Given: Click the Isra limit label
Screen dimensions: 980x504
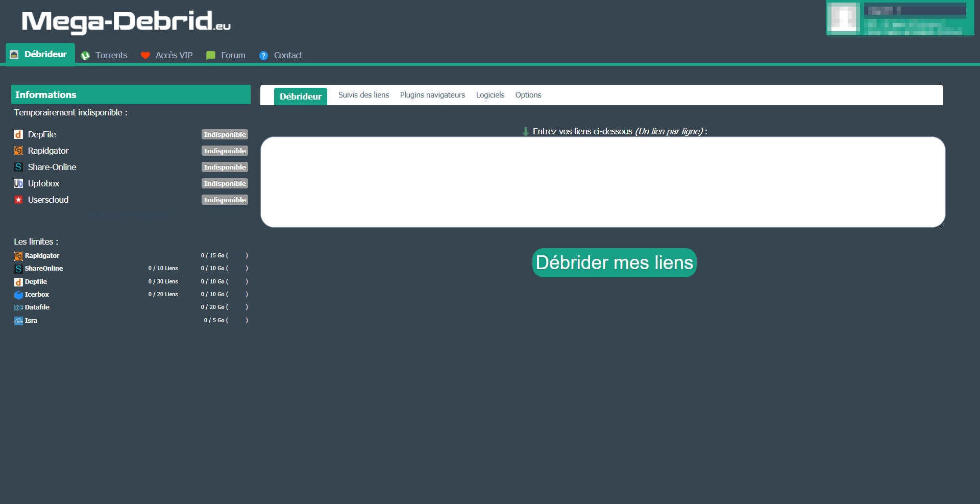Looking at the screenshot, I should (31, 320).
